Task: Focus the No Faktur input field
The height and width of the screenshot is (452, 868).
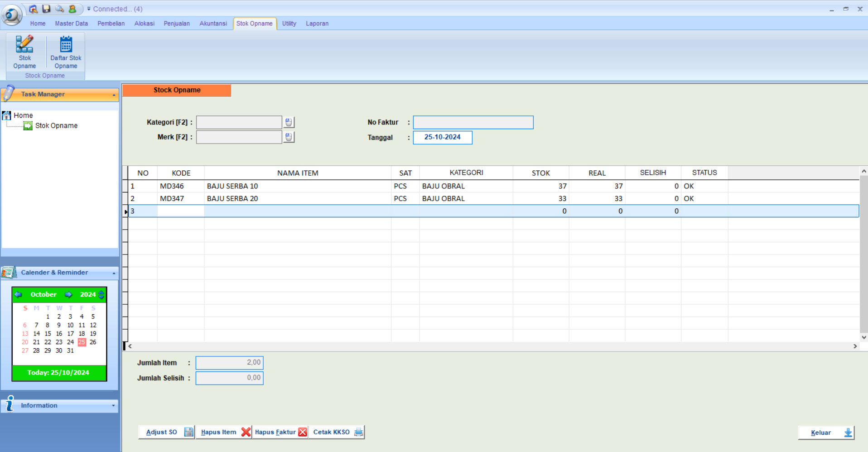Action: pyautogui.click(x=473, y=122)
